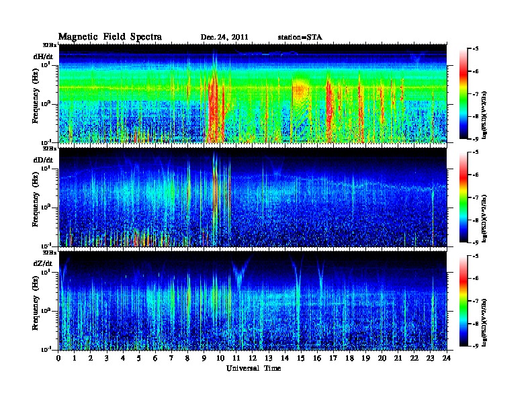532x411 pixels.
Task: Click the "-5" tick on dH/dt color scale
Action: pyautogui.click(x=476, y=49)
